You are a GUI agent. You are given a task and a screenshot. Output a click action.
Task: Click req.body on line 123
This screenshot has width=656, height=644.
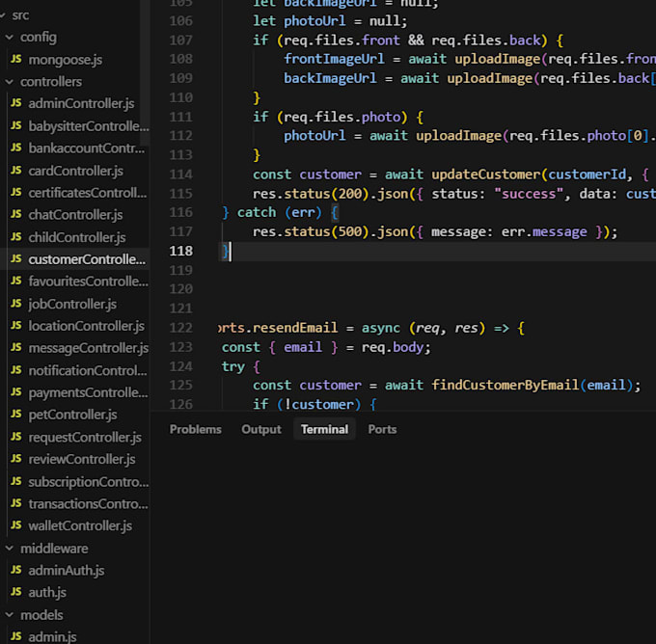393,347
